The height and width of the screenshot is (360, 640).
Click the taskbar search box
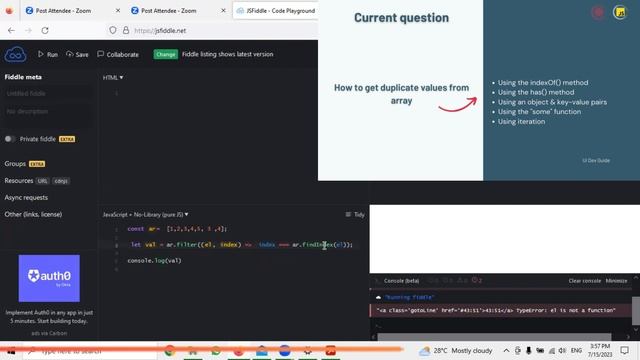coord(90,351)
